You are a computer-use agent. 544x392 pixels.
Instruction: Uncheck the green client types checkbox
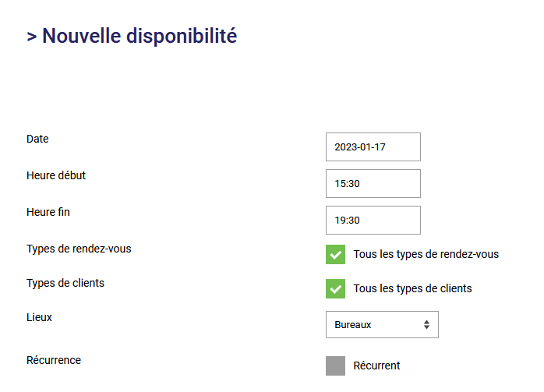(335, 288)
